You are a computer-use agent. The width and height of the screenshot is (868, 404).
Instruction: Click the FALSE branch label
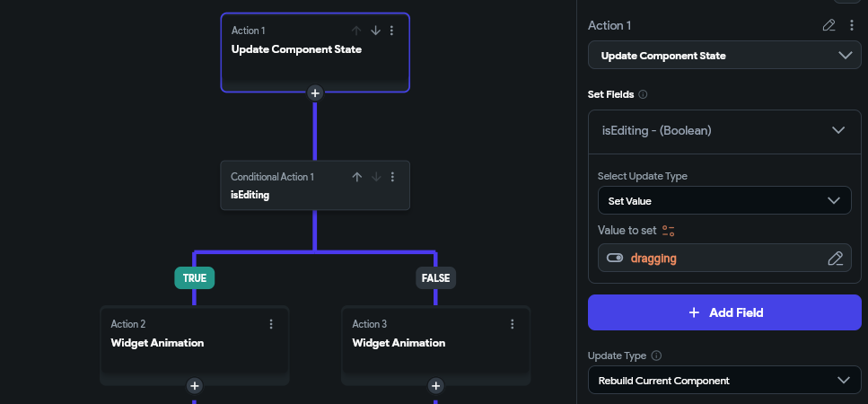(435, 277)
